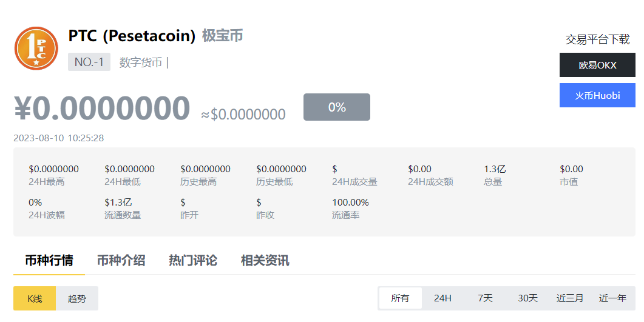Click the 0% change badge
This screenshot has height=322, width=644.
[337, 107]
